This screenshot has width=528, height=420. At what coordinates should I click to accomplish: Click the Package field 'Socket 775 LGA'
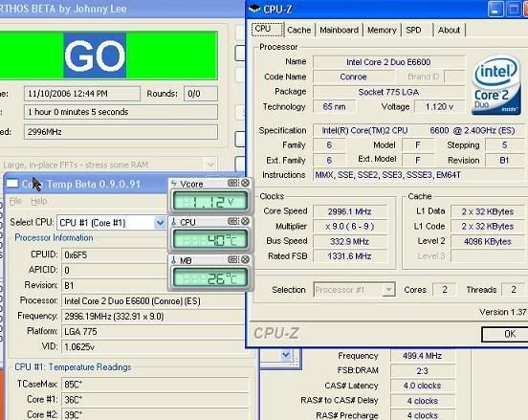[x=388, y=92]
